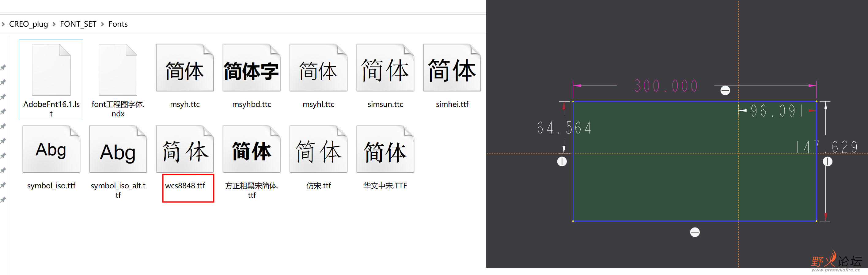868x275 pixels.
Task: Select the simsun.ttc font file icon
Action: (385, 68)
